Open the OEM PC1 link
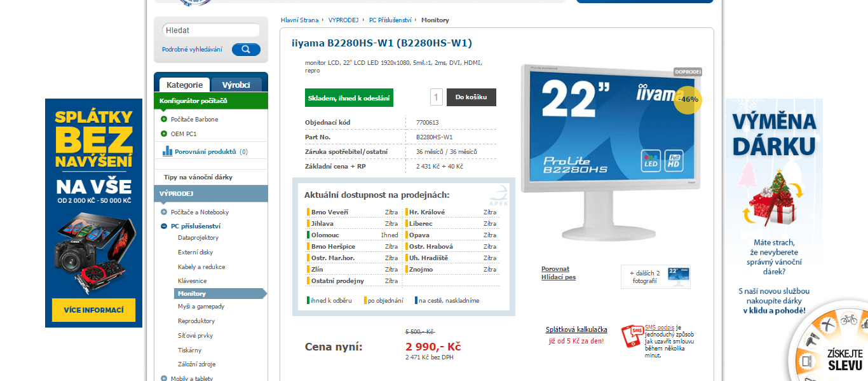 184,134
